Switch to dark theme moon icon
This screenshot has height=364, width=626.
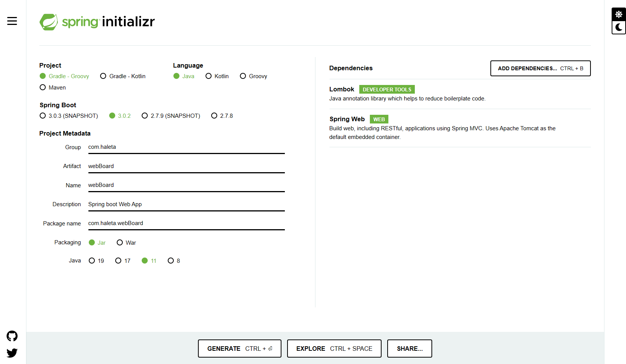(619, 27)
